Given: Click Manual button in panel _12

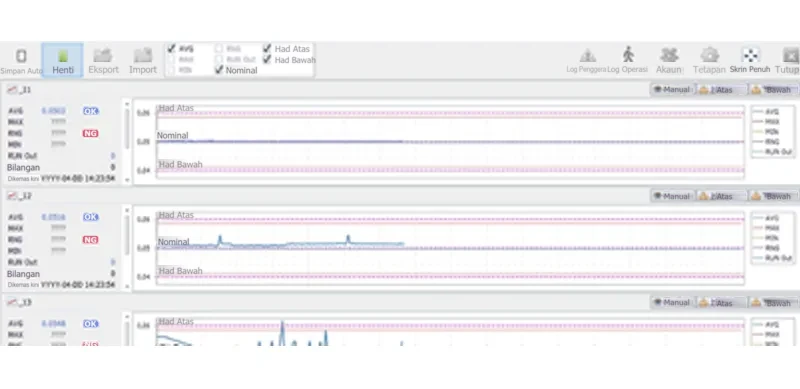Looking at the screenshot, I should pyautogui.click(x=672, y=196).
